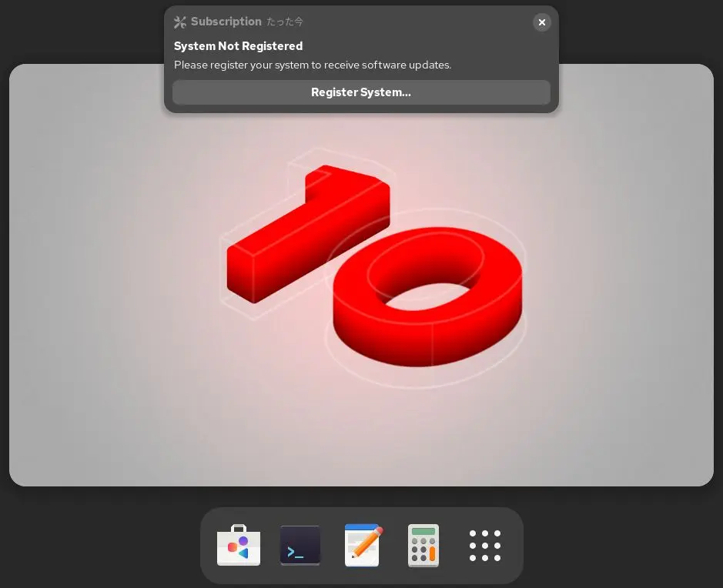The width and height of the screenshot is (723, 588).
Task: Click the terminal prompt icon in the dash
Action: (300, 546)
